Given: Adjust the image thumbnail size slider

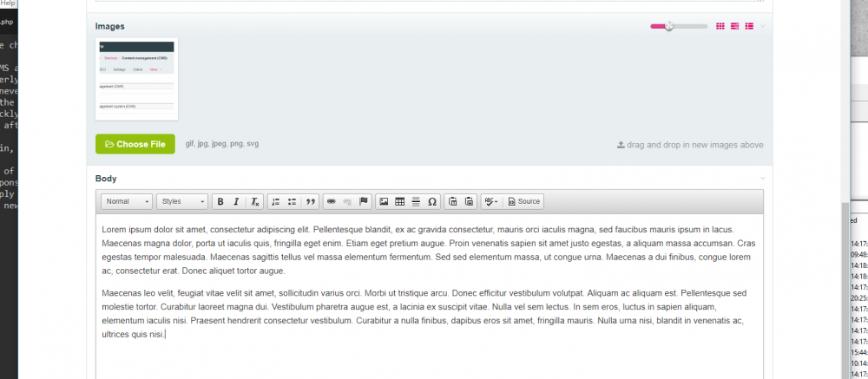Looking at the screenshot, I should [x=668, y=26].
